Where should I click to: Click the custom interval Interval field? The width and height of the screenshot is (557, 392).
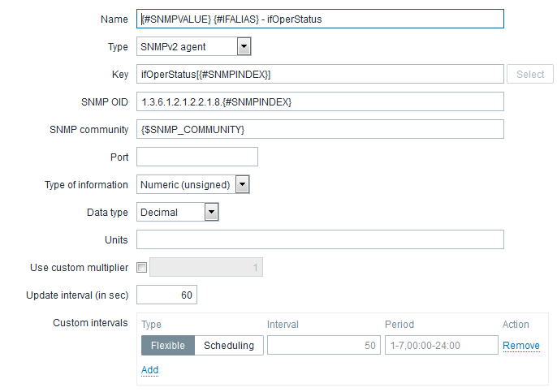(x=324, y=346)
